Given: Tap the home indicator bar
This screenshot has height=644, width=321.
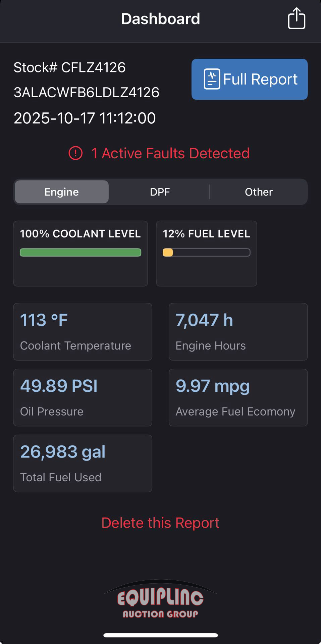Looking at the screenshot, I should click(x=160, y=635).
